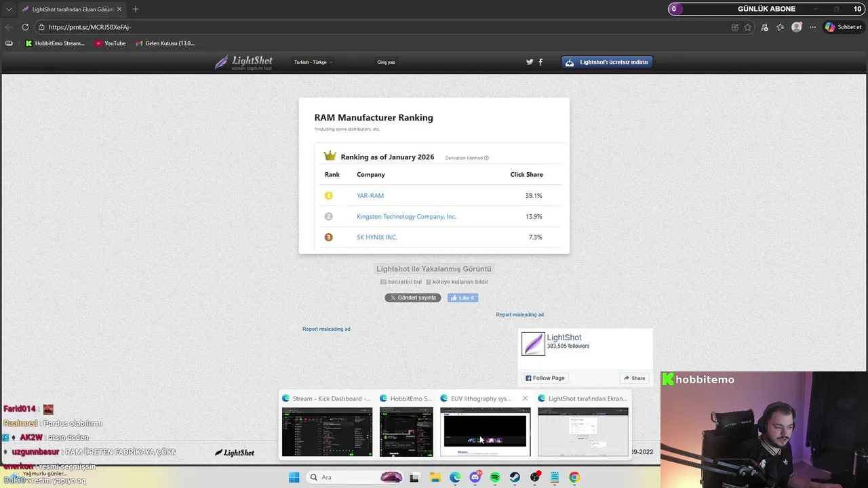The image size is (868, 488).
Task: Open Notepad from taskbar
Action: click(x=555, y=477)
